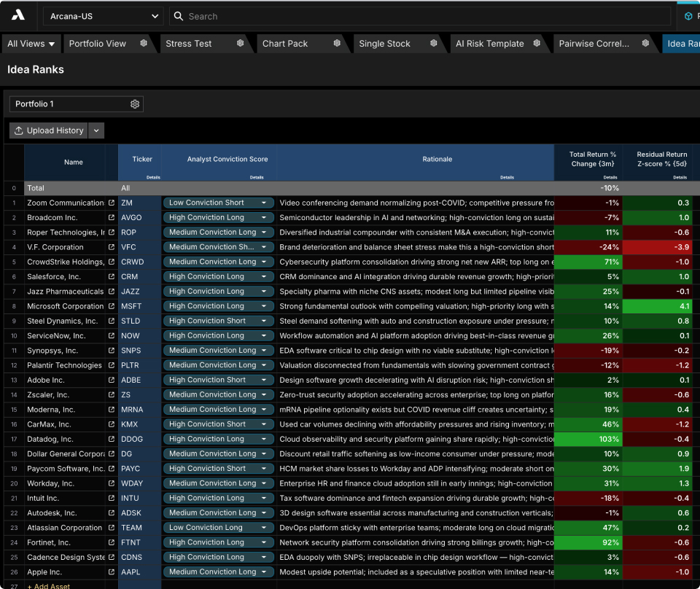This screenshot has height=589, width=700.
Task: Open the Arcana-US dropdown
Action: point(103,16)
